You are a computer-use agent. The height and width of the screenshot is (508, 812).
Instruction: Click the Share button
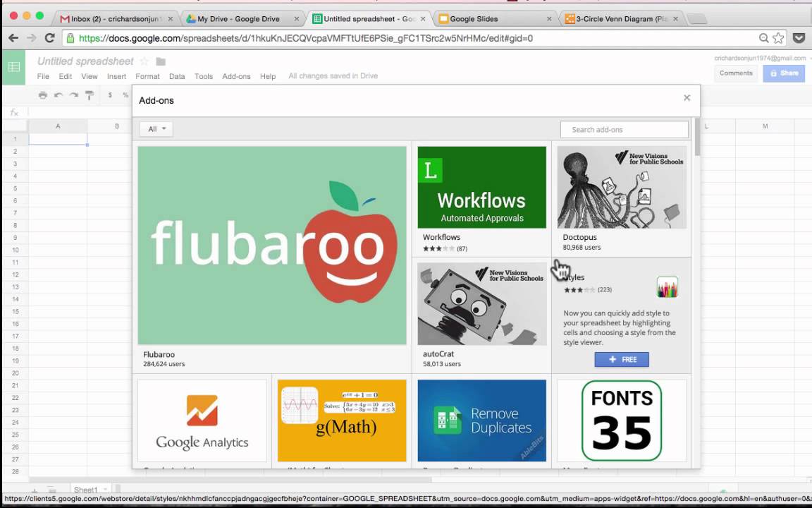[784, 73]
